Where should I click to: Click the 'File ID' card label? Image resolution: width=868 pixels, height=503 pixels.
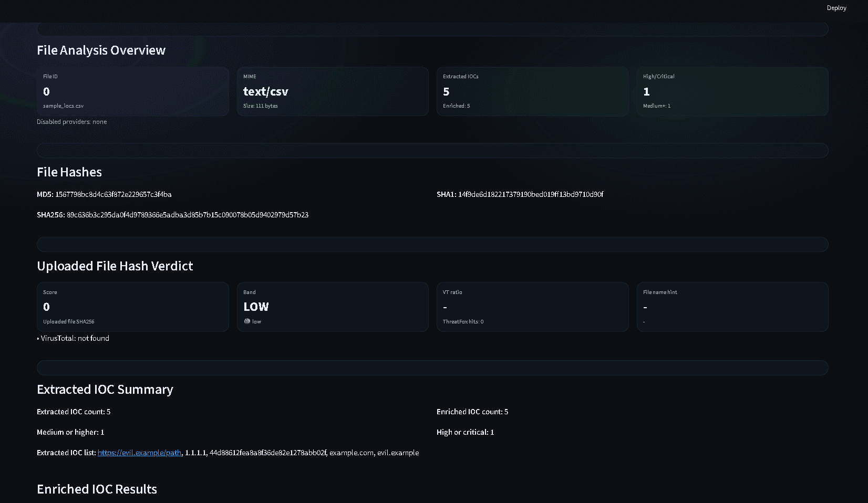coord(50,77)
